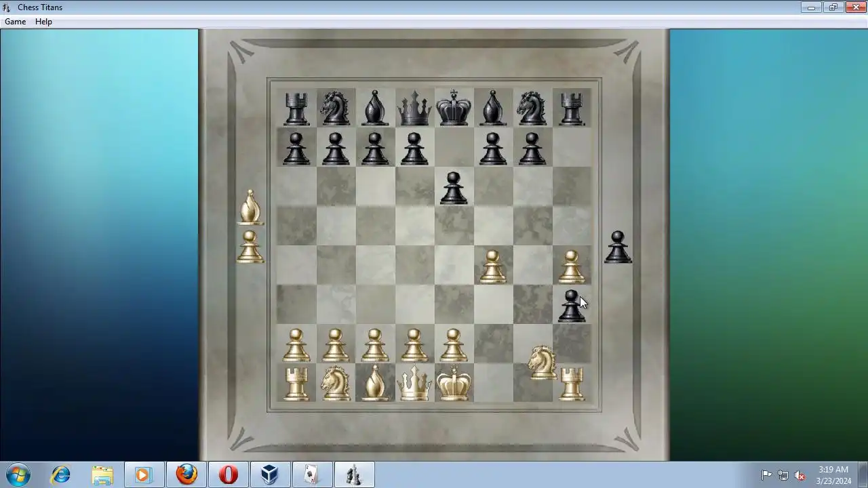
Task: Select the white pawn on d2
Action: tap(414, 345)
